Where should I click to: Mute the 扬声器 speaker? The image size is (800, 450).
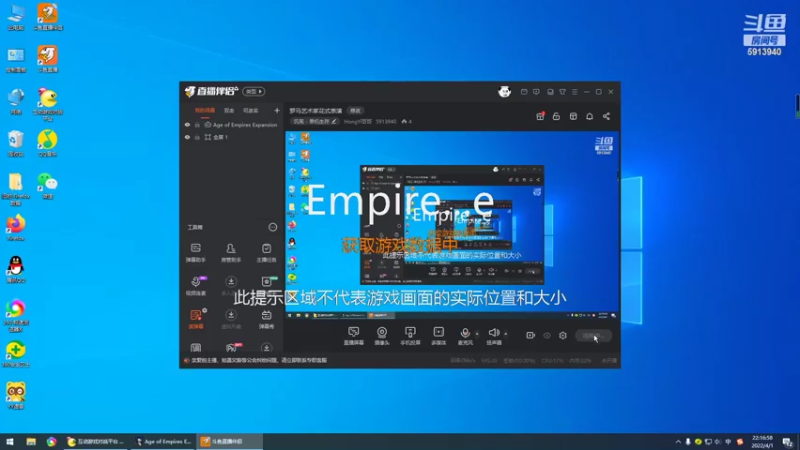(x=493, y=336)
